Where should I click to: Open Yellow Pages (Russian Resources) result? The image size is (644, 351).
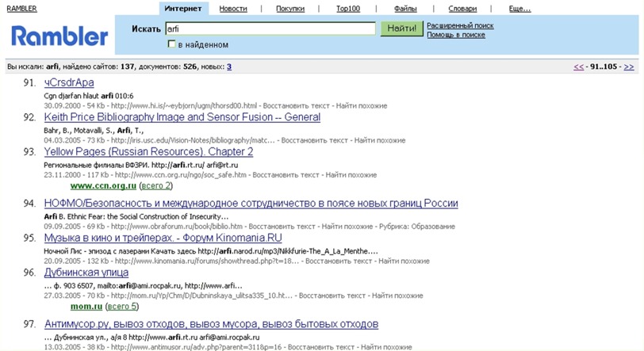[x=148, y=151]
